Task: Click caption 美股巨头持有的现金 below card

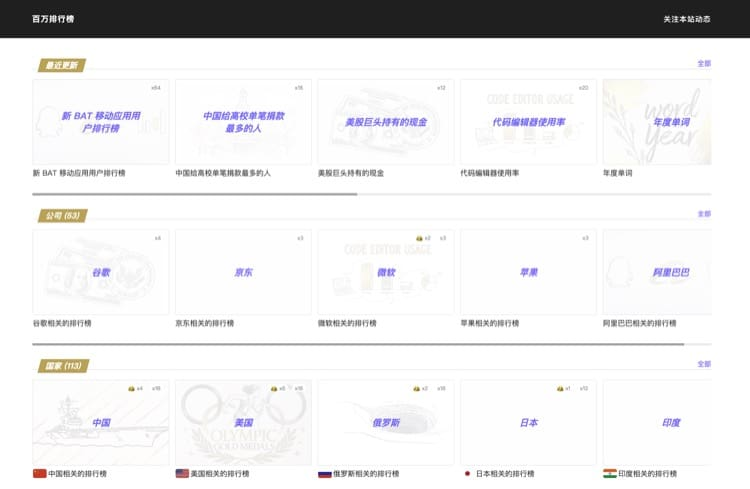Action: [351, 173]
